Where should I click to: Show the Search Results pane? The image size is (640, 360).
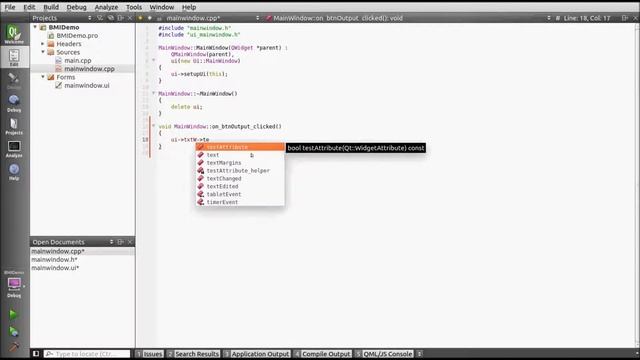[193, 354]
